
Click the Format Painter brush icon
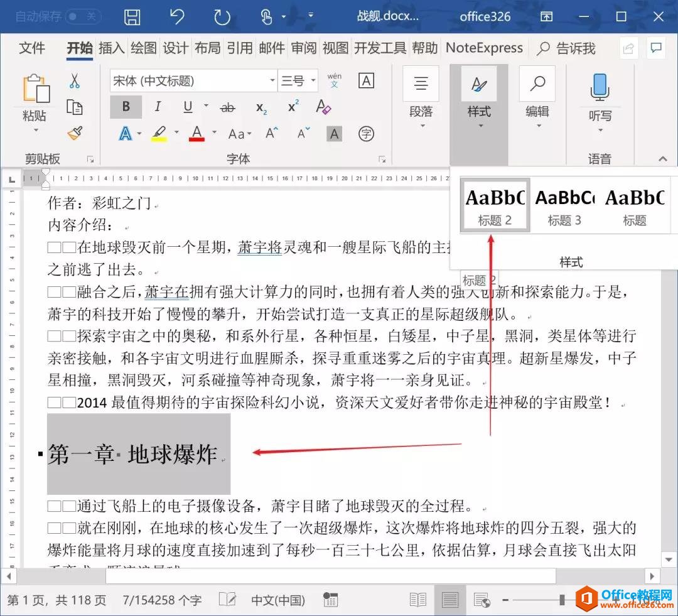(75, 133)
